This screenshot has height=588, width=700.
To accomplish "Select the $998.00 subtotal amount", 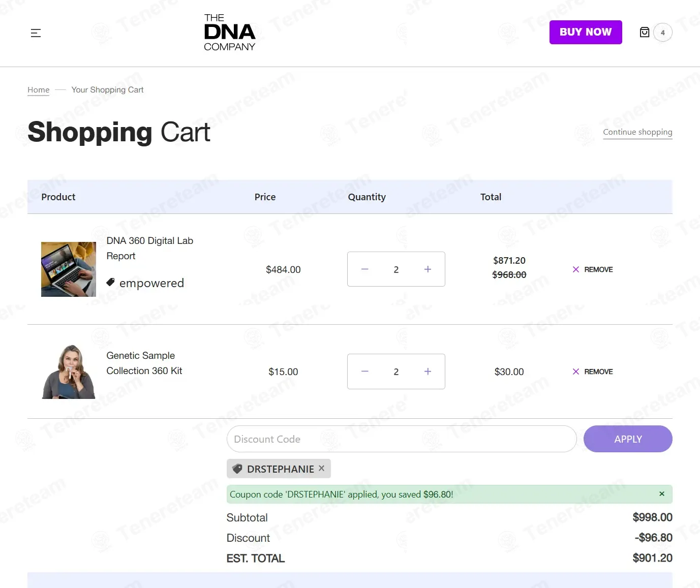I will (x=652, y=517).
